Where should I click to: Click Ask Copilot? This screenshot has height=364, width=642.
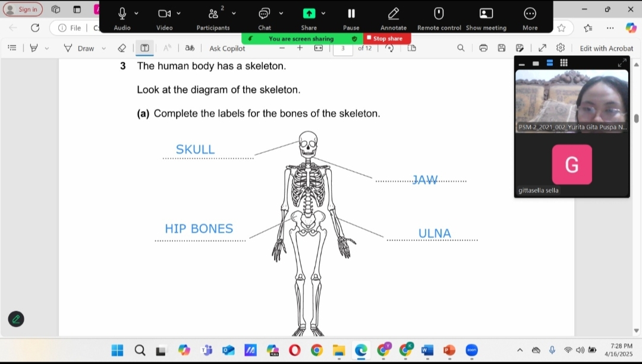(x=227, y=48)
